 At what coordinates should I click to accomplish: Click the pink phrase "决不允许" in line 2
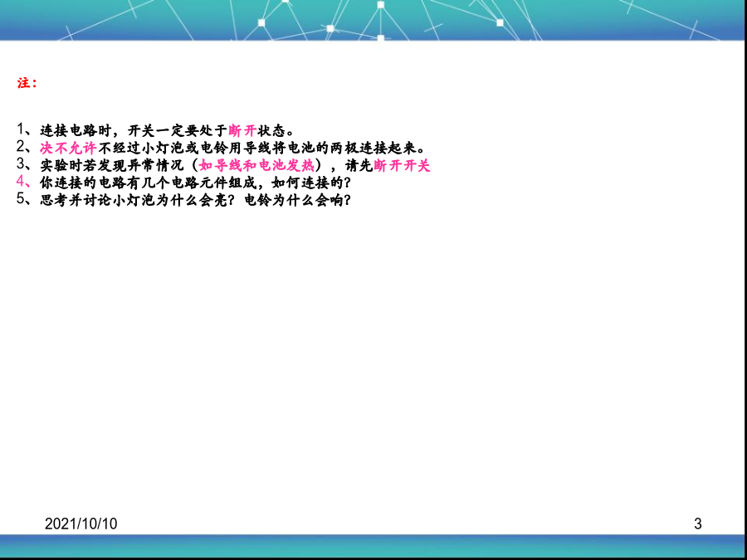click(69, 148)
